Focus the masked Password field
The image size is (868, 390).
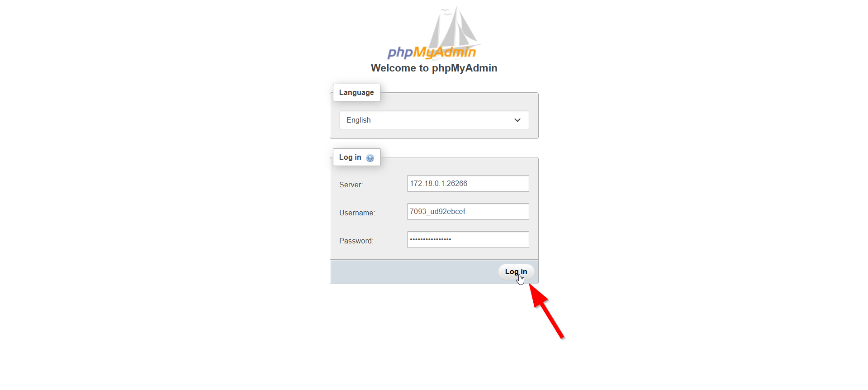(468, 239)
